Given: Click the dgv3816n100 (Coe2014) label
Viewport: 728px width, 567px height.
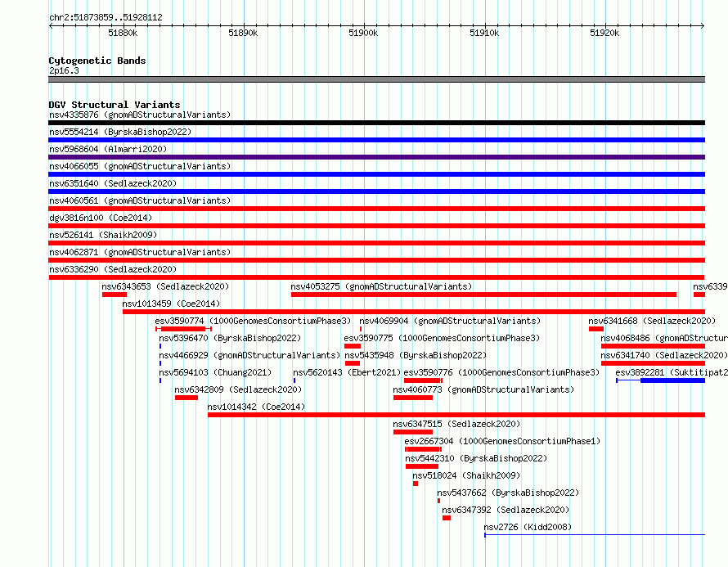Looking at the screenshot, I should pyautogui.click(x=101, y=218).
